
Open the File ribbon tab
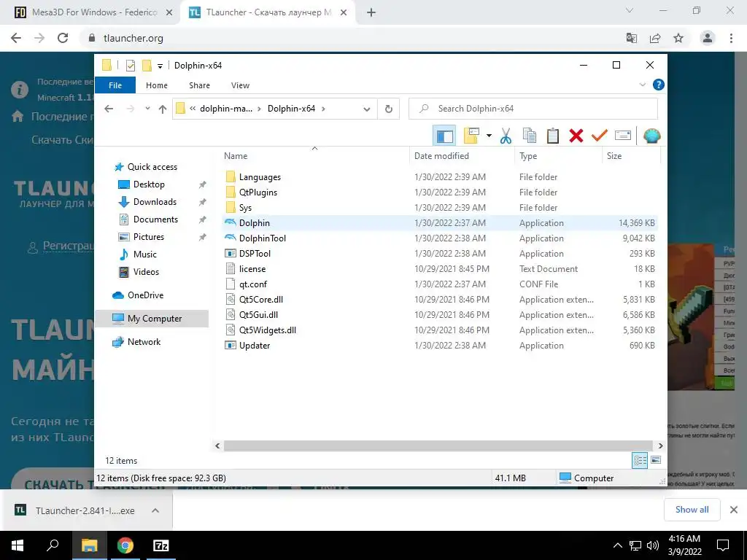coord(115,85)
